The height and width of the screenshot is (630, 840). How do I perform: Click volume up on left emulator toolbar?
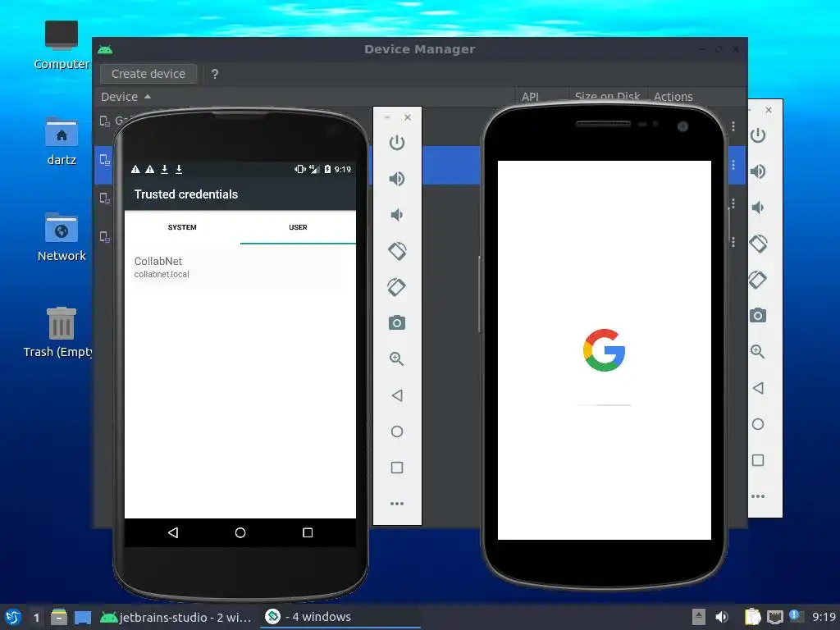396,178
